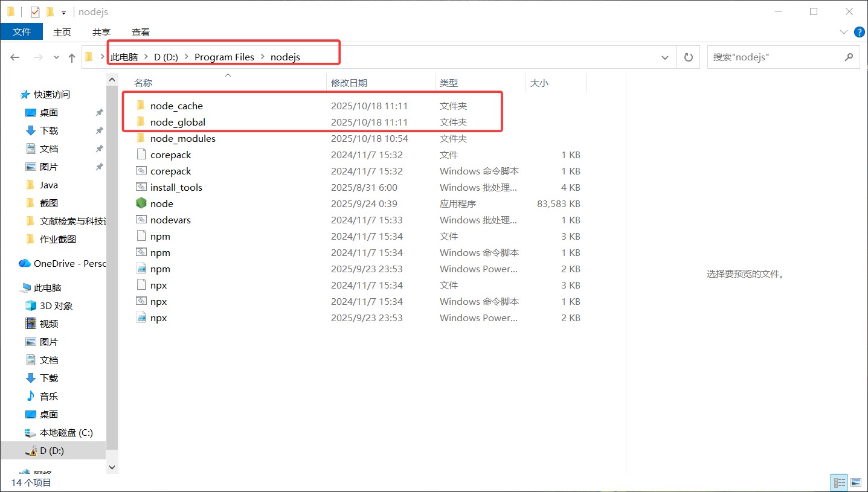Select the corepack file of type 文件
Image resolution: width=868 pixels, height=492 pixels.
pos(170,155)
